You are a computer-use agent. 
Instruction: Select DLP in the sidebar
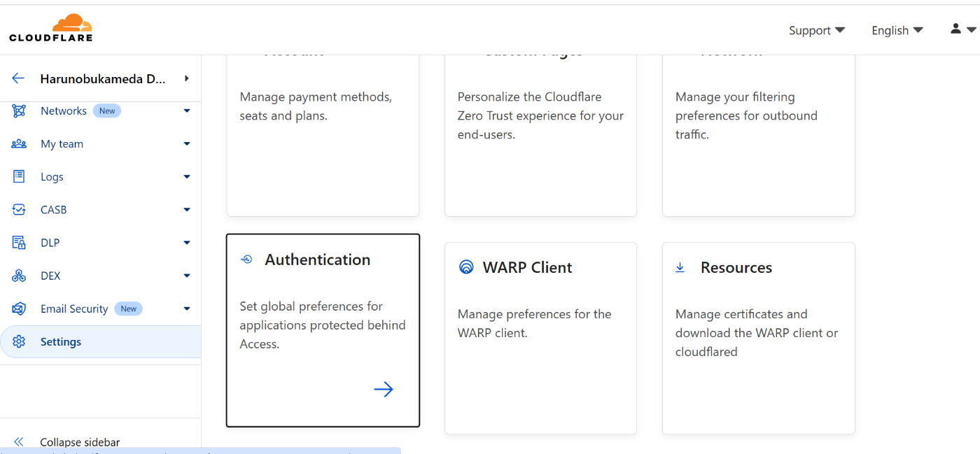(x=50, y=242)
